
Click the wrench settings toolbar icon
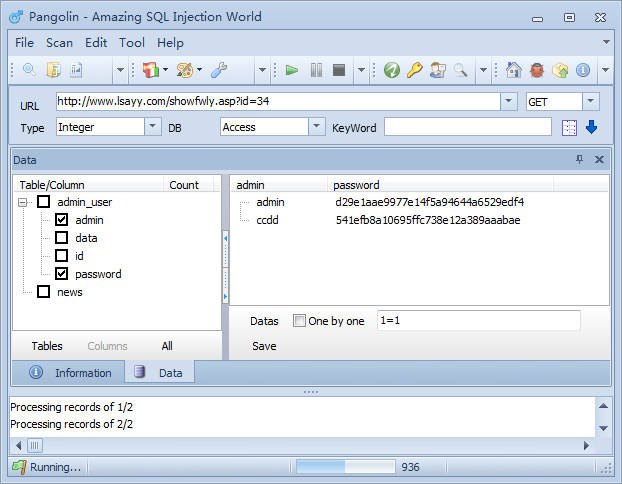219,70
